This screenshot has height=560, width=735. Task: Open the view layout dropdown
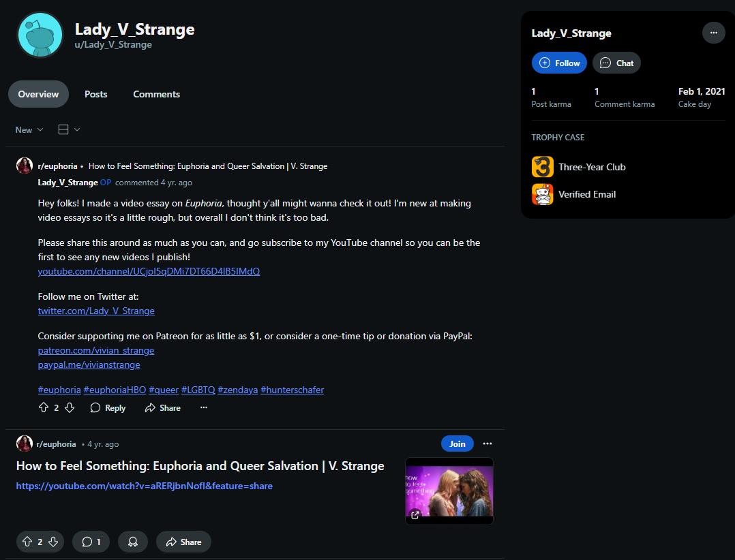[69, 129]
